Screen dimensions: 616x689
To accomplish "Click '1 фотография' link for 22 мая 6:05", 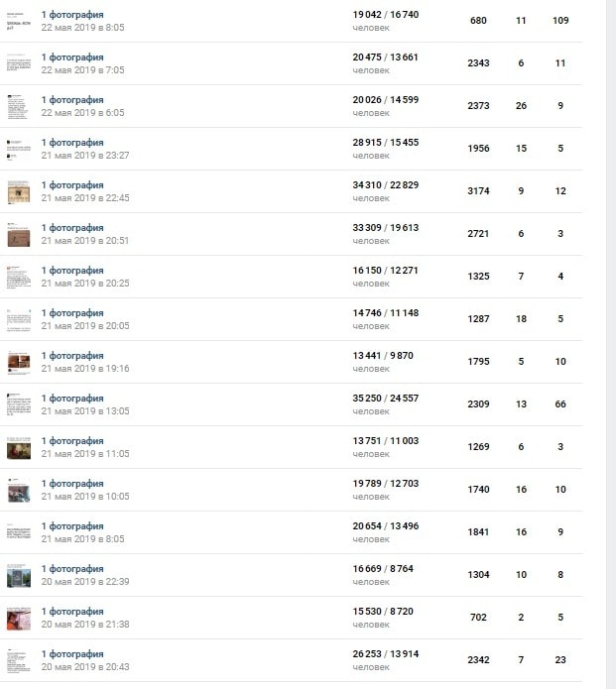I will (x=72, y=100).
